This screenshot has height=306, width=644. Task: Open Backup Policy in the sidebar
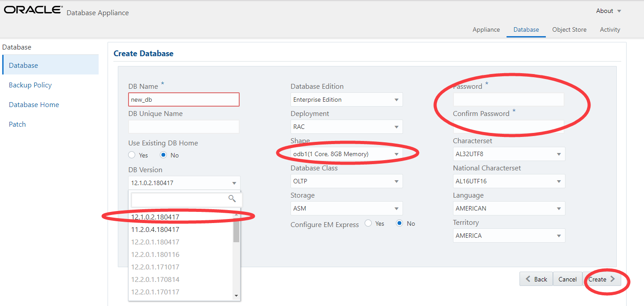point(30,85)
